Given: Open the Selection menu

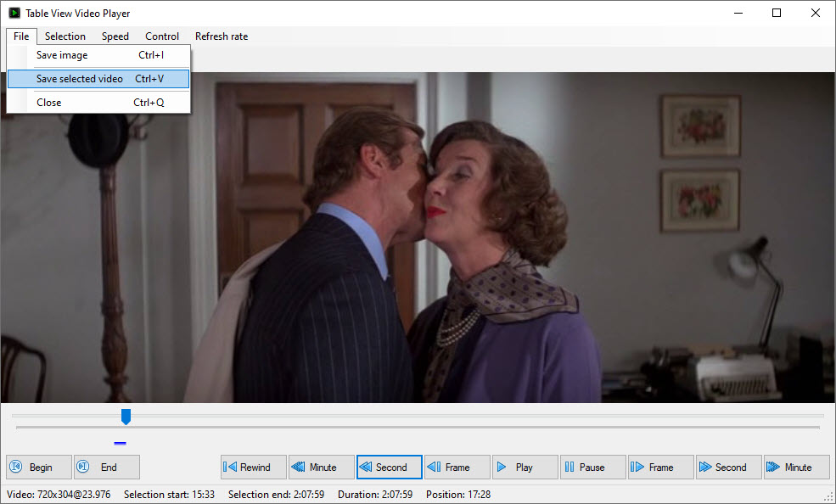Looking at the screenshot, I should pyautogui.click(x=65, y=36).
